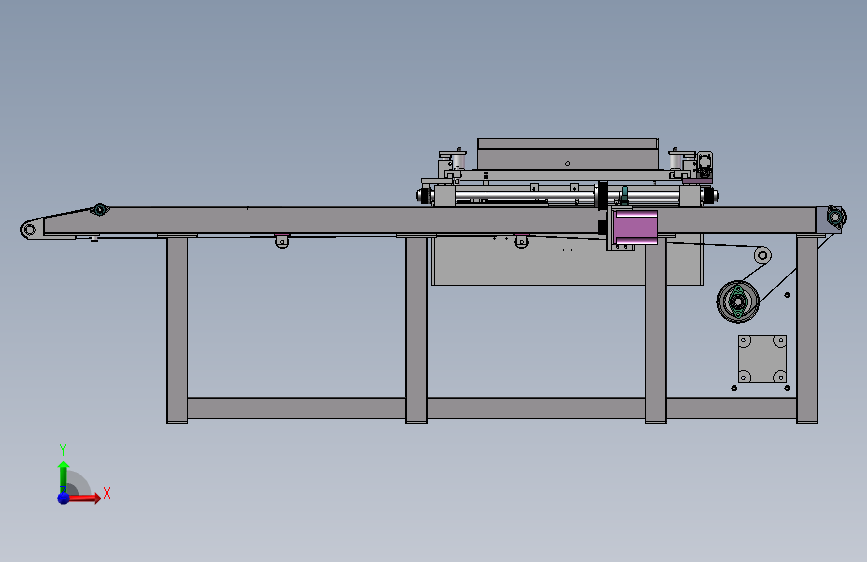
Task: Select the black end cap at shaft's right end
Action: (709, 195)
